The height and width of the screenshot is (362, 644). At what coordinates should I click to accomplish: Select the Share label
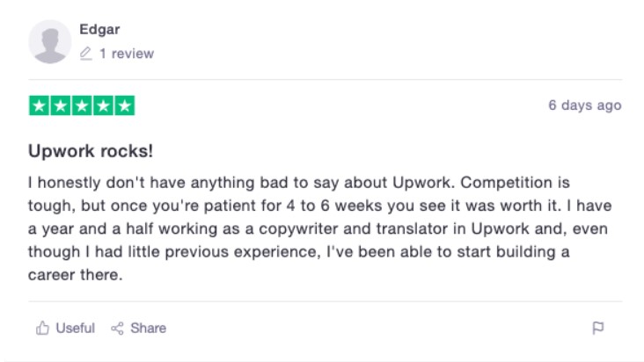(x=149, y=328)
